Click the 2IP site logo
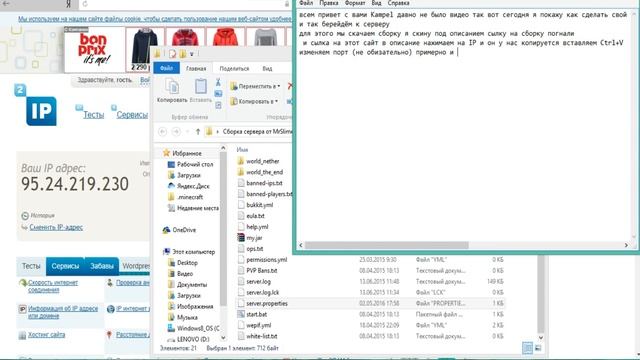The height and width of the screenshot is (360, 640). click(36, 105)
